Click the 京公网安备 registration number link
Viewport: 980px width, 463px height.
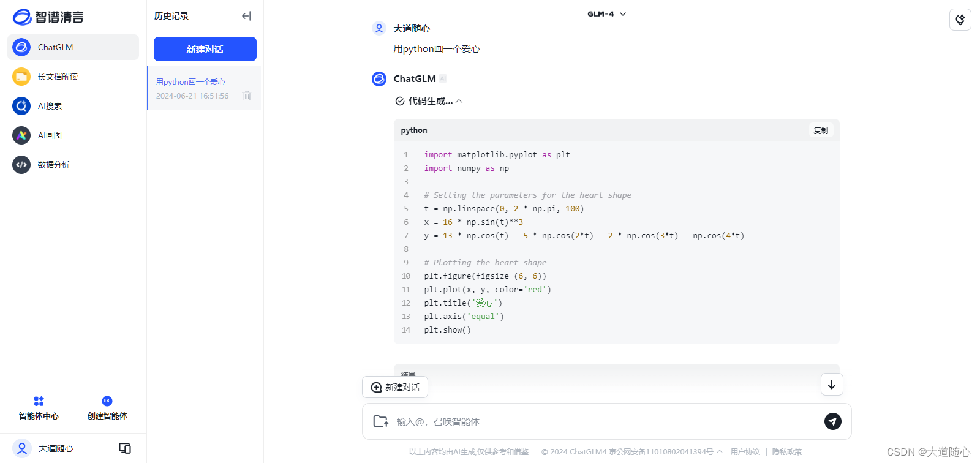click(661, 452)
